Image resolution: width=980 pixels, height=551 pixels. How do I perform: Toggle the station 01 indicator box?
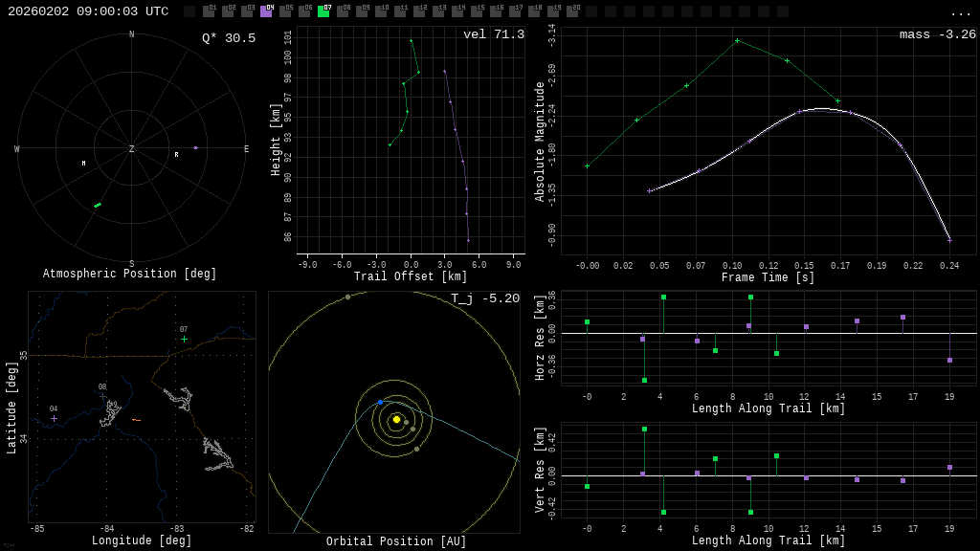tap(209, 11)
